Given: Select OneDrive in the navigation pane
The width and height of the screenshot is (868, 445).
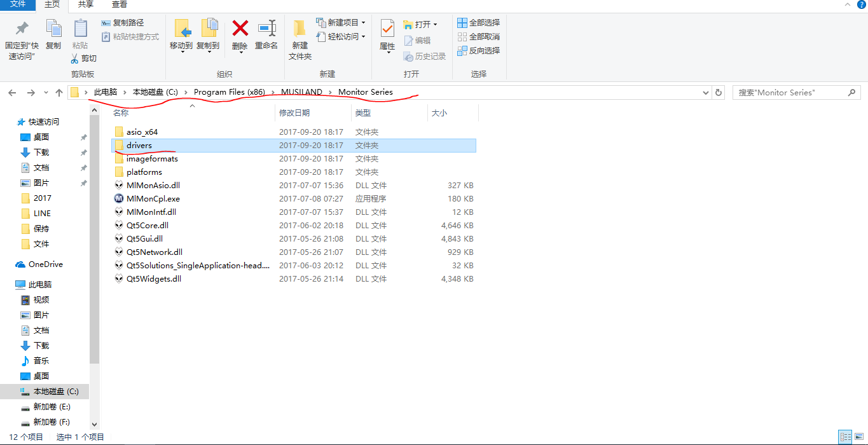Looking at the screenshot, I should point(45,264).
